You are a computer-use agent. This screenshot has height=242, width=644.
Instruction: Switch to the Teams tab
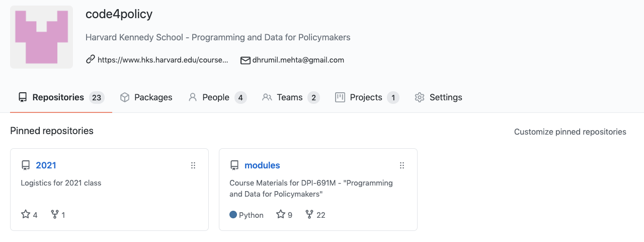[291, 97]
